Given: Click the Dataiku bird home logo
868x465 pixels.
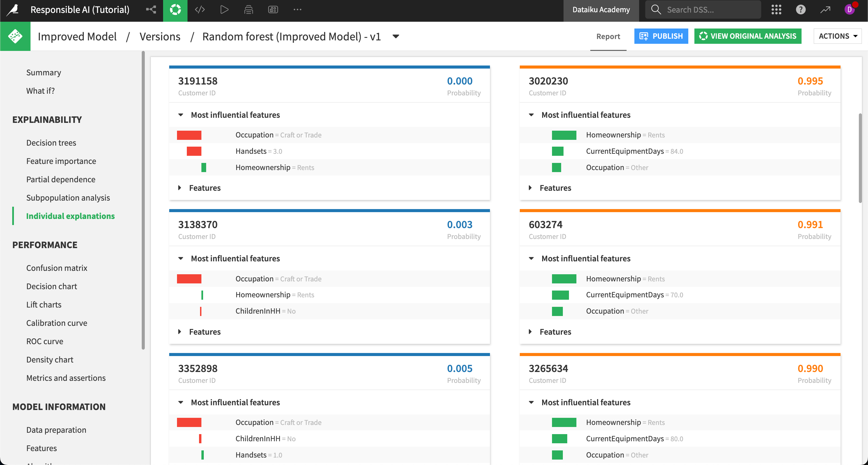Looking at the screenshot, I should pyautogui.click(x=13, y=10).
